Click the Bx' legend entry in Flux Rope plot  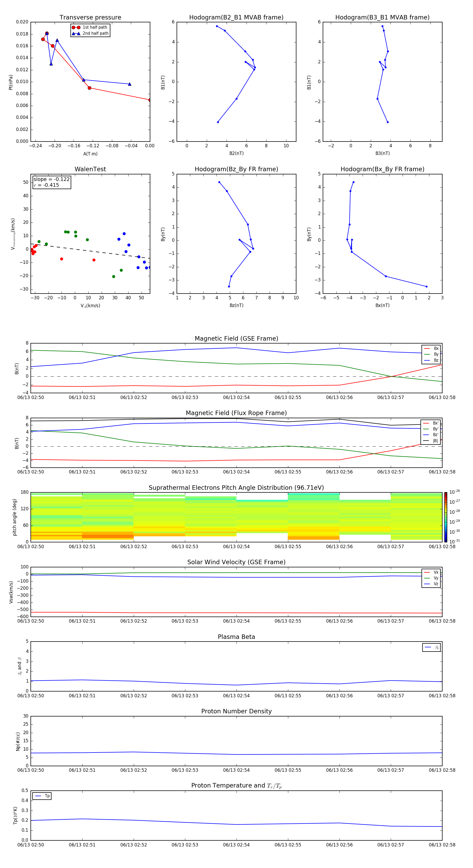[x=431, y=423]
